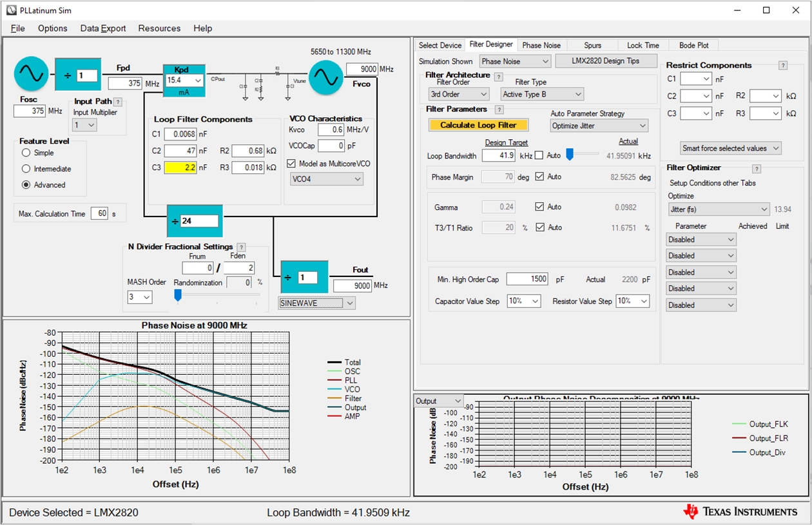The width and height of the screenshot is (812, 525).
Task: Disable Auto for Phase Margin
Action: (539, 177)
